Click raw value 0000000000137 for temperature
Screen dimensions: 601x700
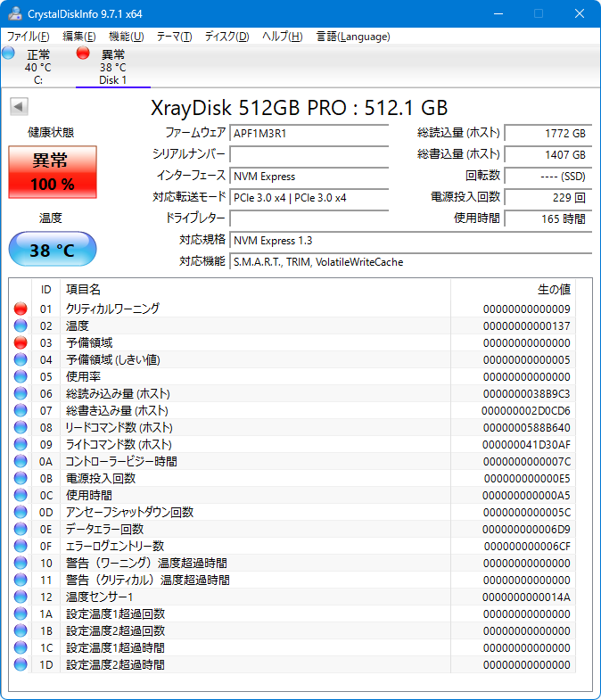tap(526, 325)
